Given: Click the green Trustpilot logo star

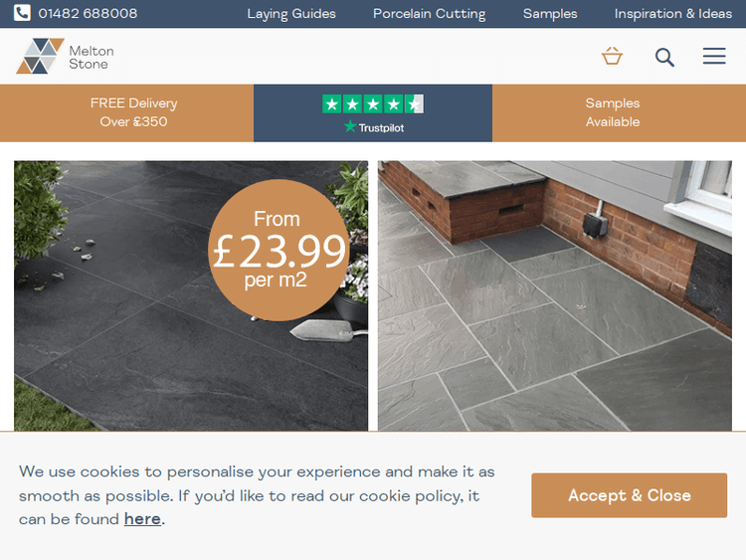Looking at the screenshot, I should (x=350, y=126).
